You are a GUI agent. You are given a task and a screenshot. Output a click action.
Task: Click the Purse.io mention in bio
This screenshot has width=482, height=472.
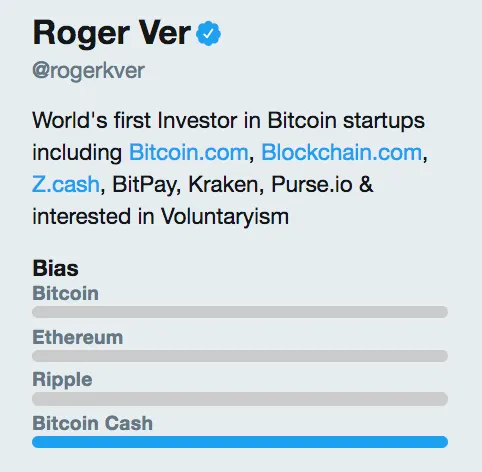click(312, 184)
